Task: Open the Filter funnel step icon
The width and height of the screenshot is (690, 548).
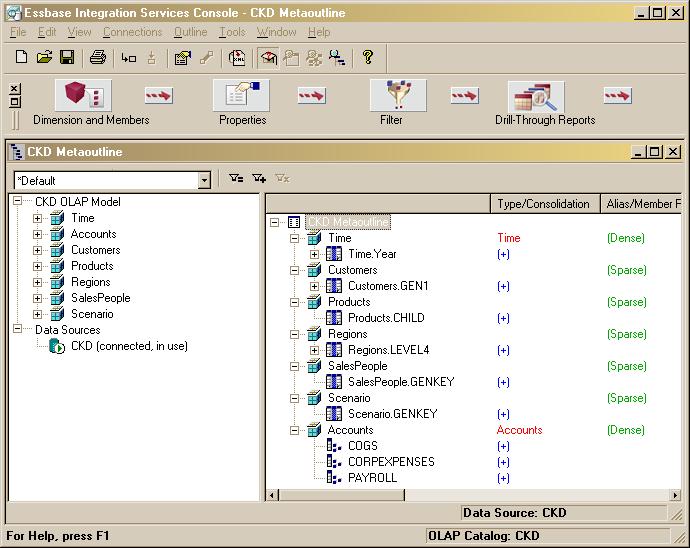Action: [398, 95]
